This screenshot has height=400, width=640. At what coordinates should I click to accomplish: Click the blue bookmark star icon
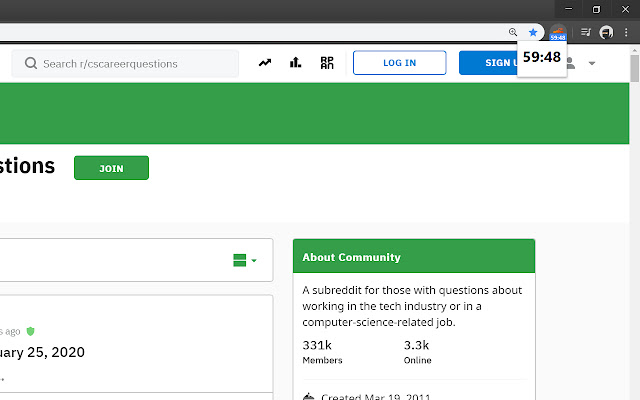pos(533,32)
